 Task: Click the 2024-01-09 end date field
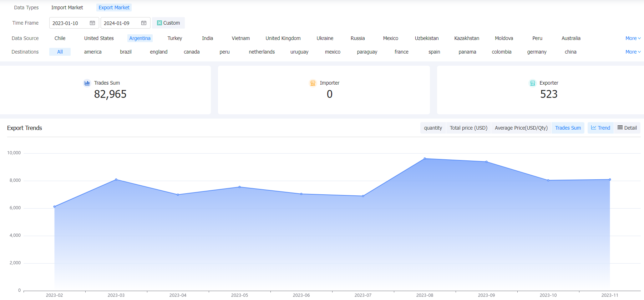125,23
